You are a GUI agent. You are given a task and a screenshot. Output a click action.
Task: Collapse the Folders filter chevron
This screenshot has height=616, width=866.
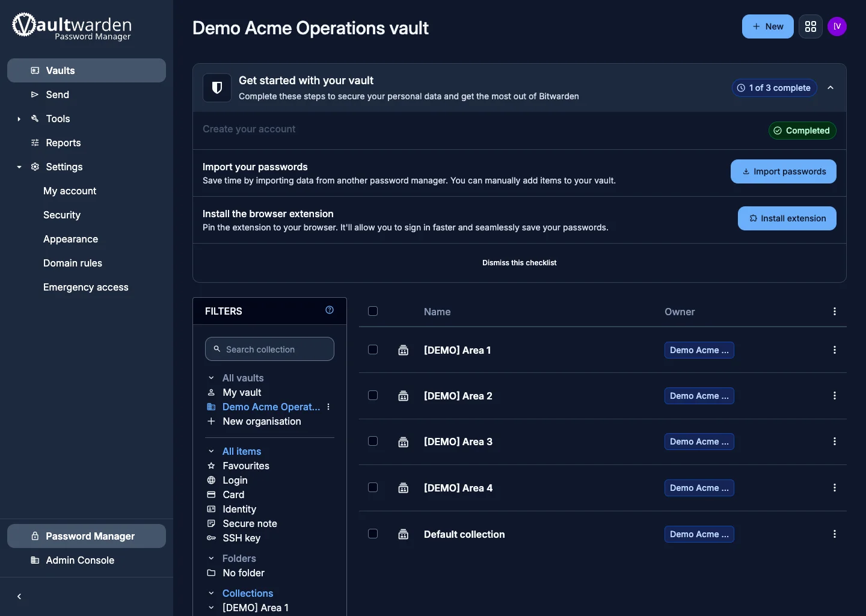211,558
